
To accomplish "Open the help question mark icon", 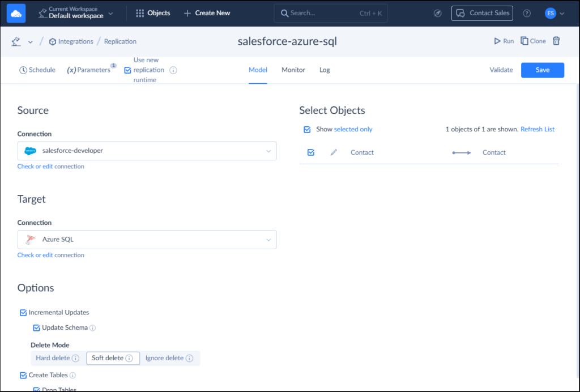I will pos(527,13).
